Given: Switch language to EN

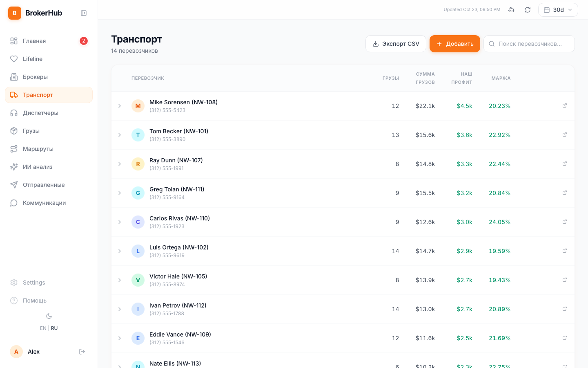Looking at the screenshot, I should point(43,328).
